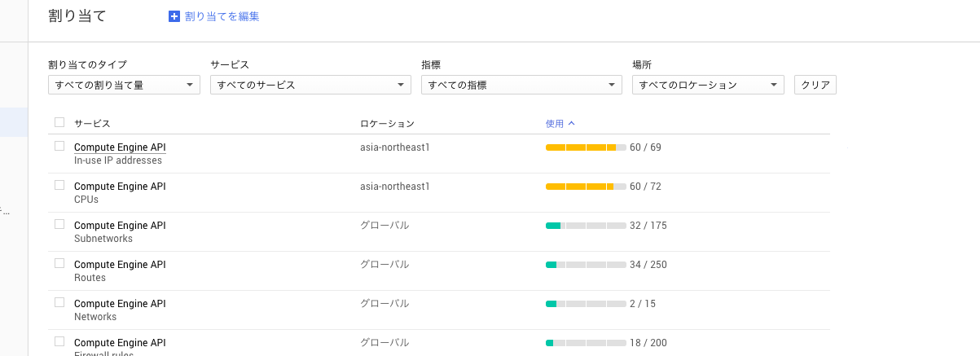The width and height of the screenshot is (980, 356).
Task: Click the 60 / 69 usage value
Action: click(645, 147)
